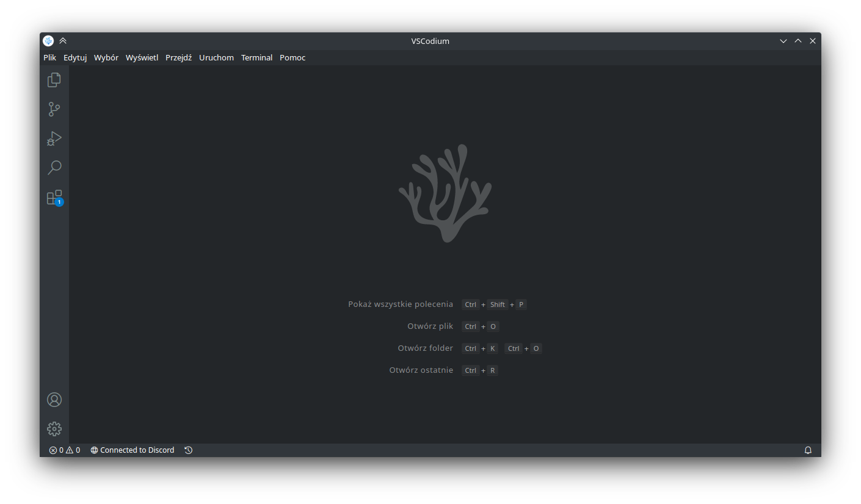Click the errors and warnings status indicator
The width and height of the screenshot is (861, 504).
pyautogui.click(x=65, y=450)
